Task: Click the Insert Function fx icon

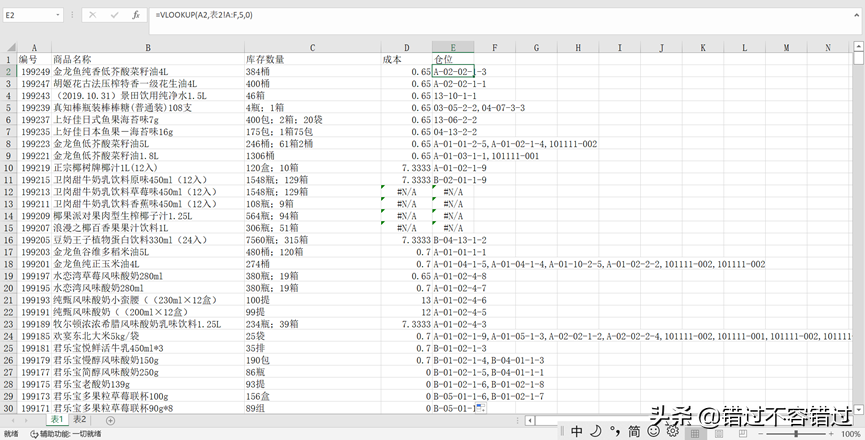Action: (x=136, y=15)
